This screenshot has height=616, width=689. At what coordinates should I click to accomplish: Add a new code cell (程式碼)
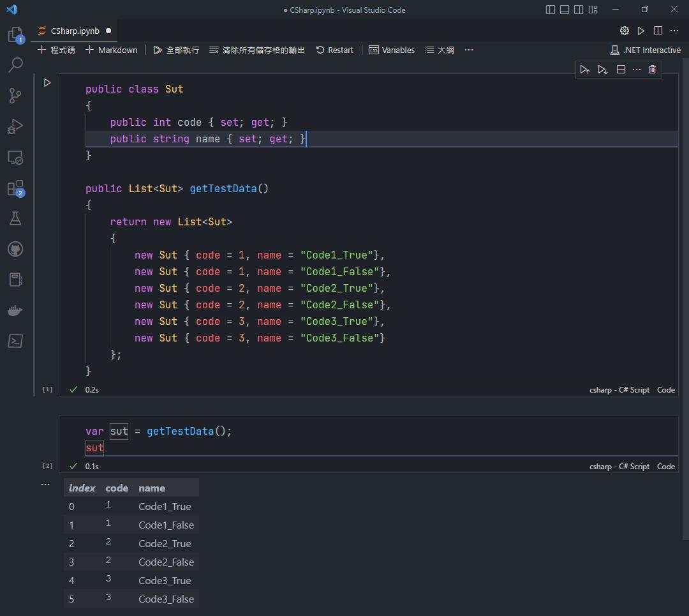tap(56, 50)
